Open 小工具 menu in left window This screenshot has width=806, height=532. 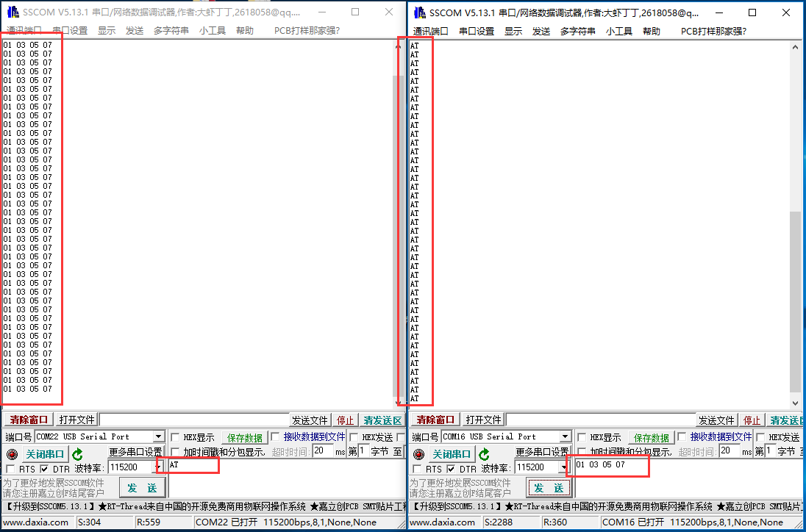213,31
